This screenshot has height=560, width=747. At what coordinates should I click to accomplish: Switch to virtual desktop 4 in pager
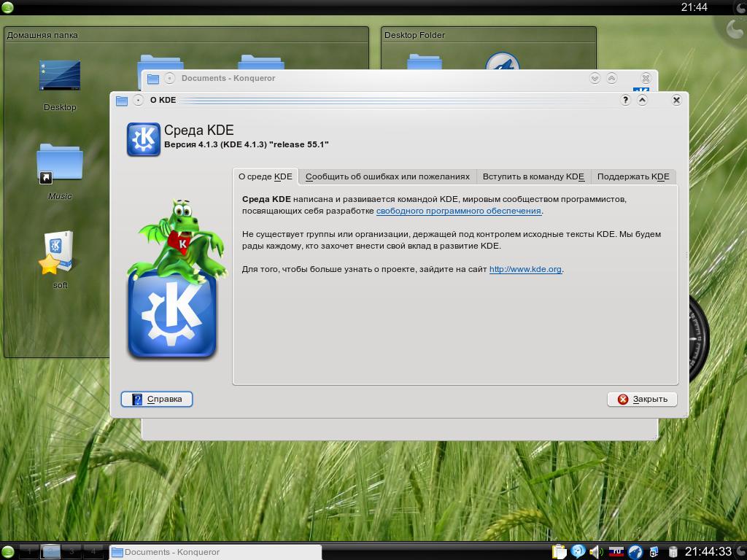(93, 552)
